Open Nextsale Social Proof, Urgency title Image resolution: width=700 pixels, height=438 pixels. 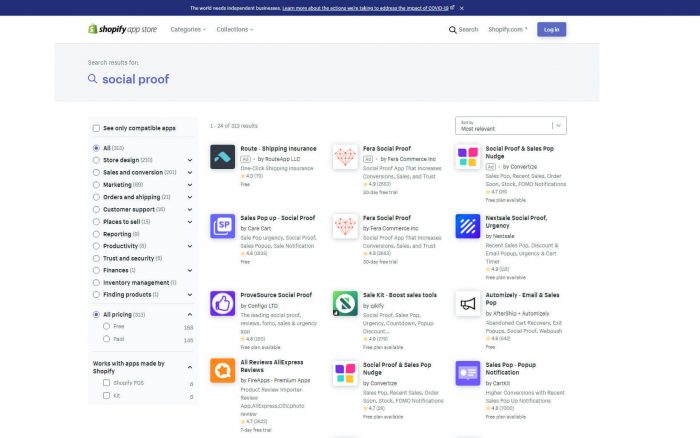[516, 221]
